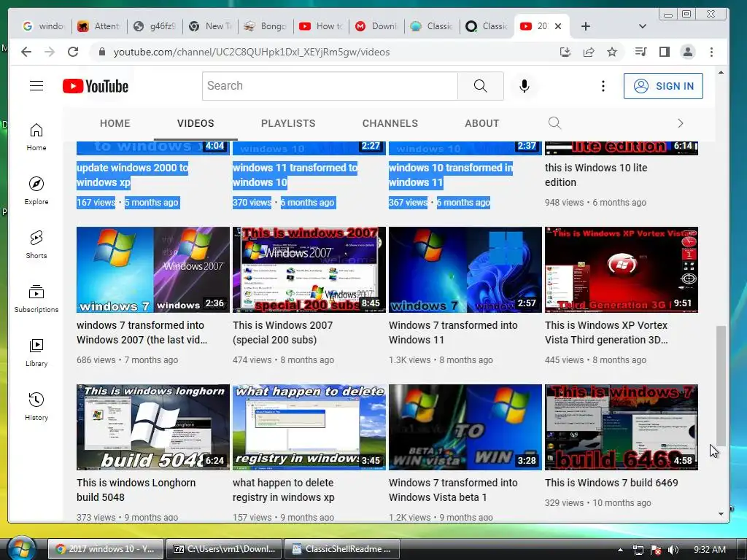The height and width of the screenshot is (560, 747).
Task: Toggle Chrome side panel icon
Action: coord(664,52)
